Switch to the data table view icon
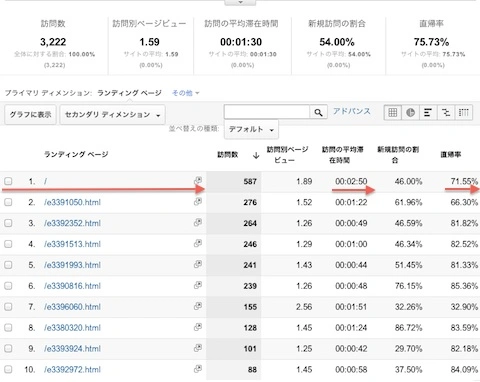The height and width of the screenshot is (382, 480). (x=393, y=113)
